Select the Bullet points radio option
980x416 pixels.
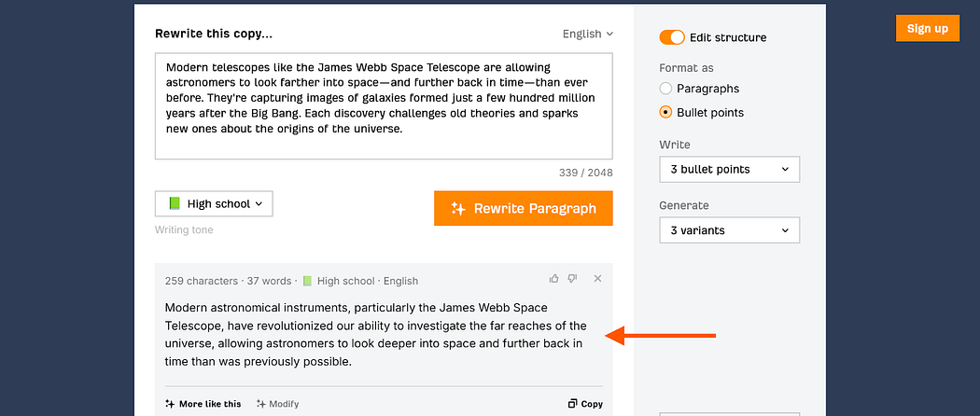pos(665,113)
